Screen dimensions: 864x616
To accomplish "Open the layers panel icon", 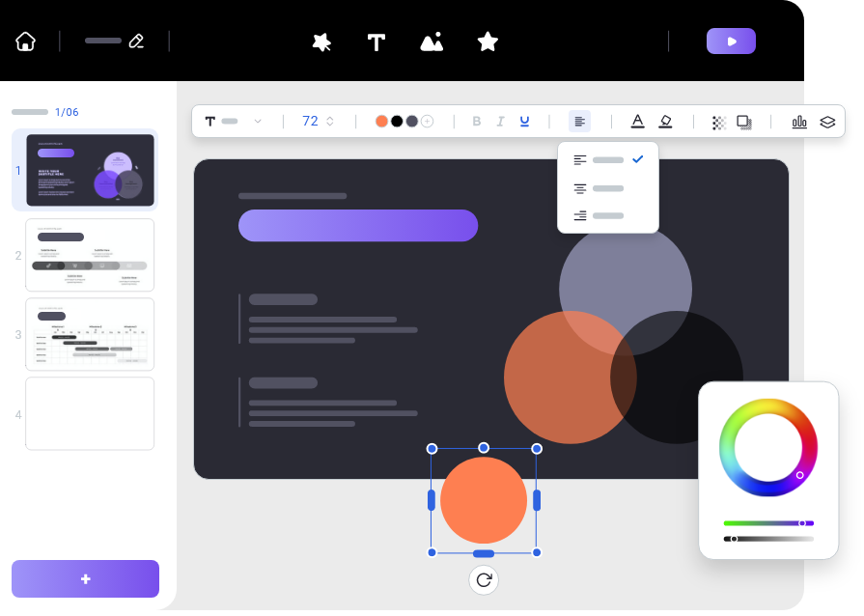I will coord(827,122).
